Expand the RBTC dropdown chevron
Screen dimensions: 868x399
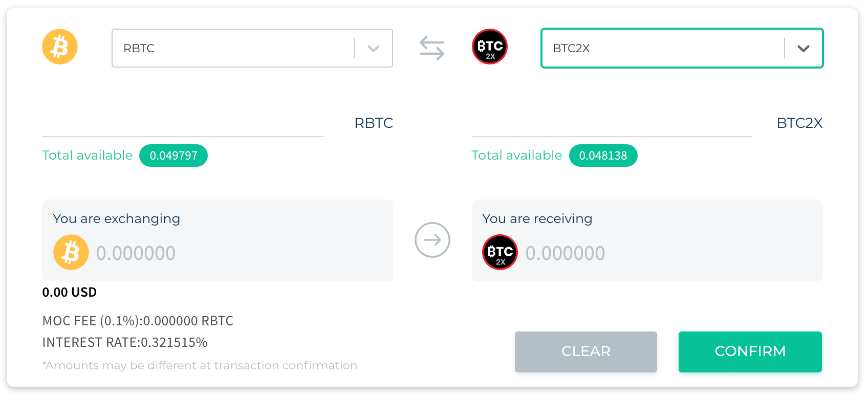coord(374,48)
